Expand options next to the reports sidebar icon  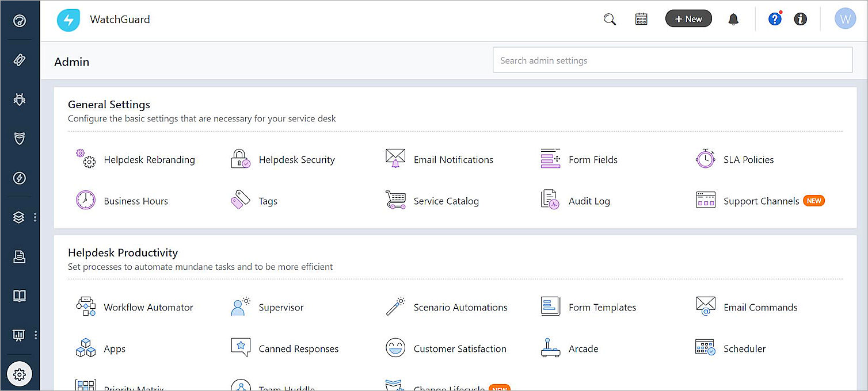pyautogui.click(x=36, y=335)
